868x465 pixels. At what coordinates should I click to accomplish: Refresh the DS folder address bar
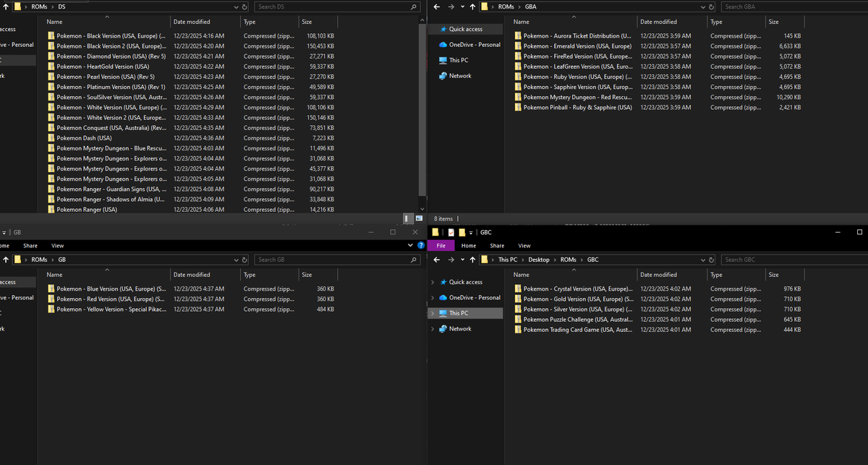pos(244,7)
